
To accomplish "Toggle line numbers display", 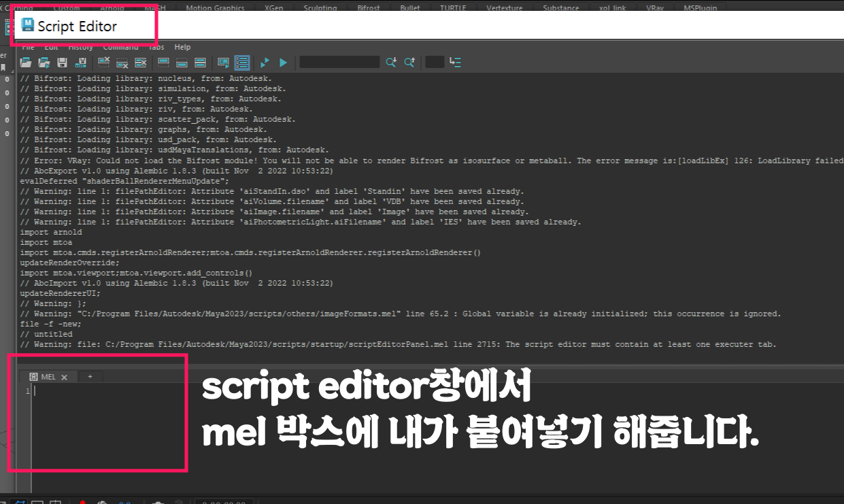I will click(x=242, y=63).
